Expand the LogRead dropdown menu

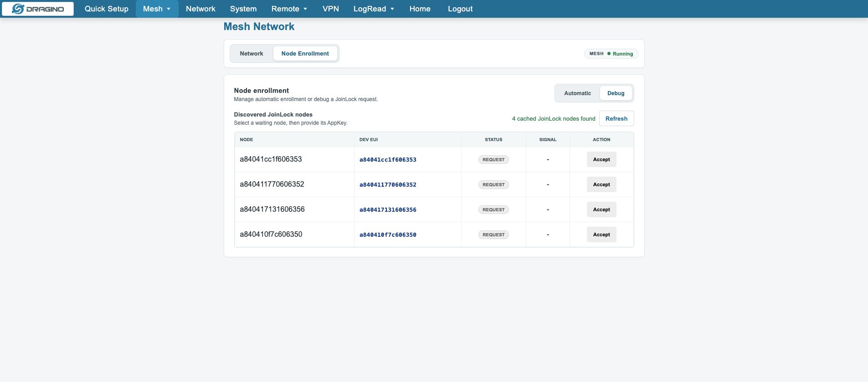point(374,9)
